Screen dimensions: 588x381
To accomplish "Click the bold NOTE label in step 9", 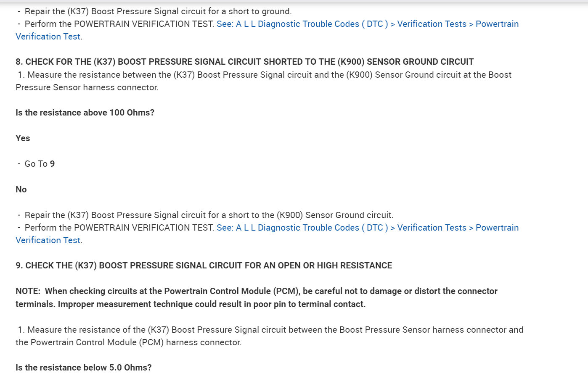I will click(28, 291).
